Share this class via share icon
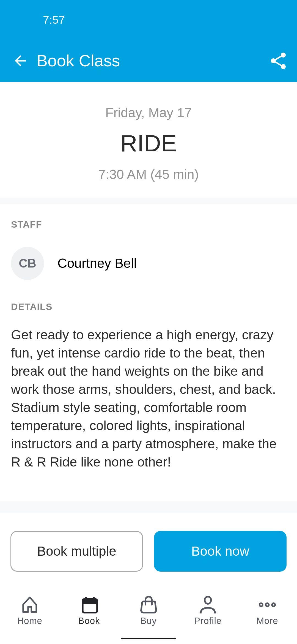The image size is (297, 644). [278, 61]
